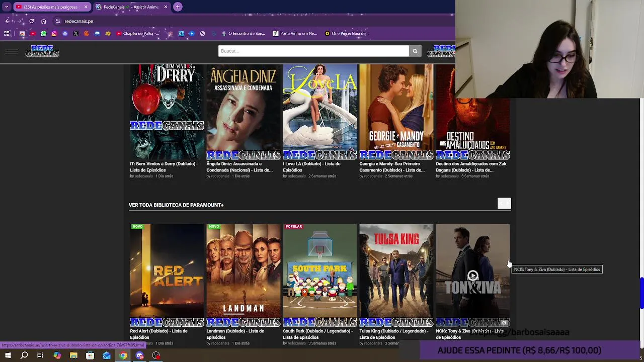
Task: Open the YouTube bookmark icon
Action: (33, 34)
